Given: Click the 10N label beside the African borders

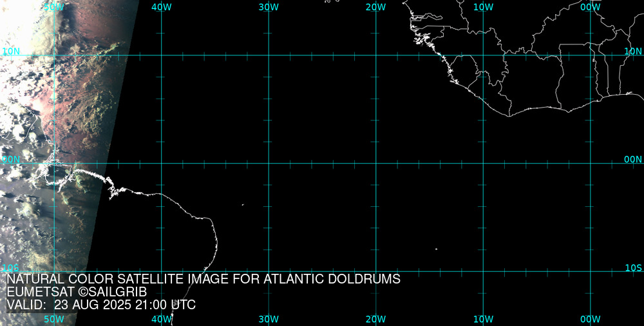Looking at the screenshot, I should tap(633, 52).
